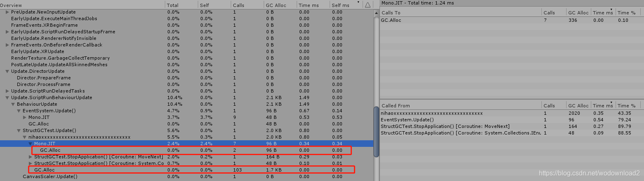Click the warning triangle column header icon
Screen dimensions: 644x181
click(368, 5)
